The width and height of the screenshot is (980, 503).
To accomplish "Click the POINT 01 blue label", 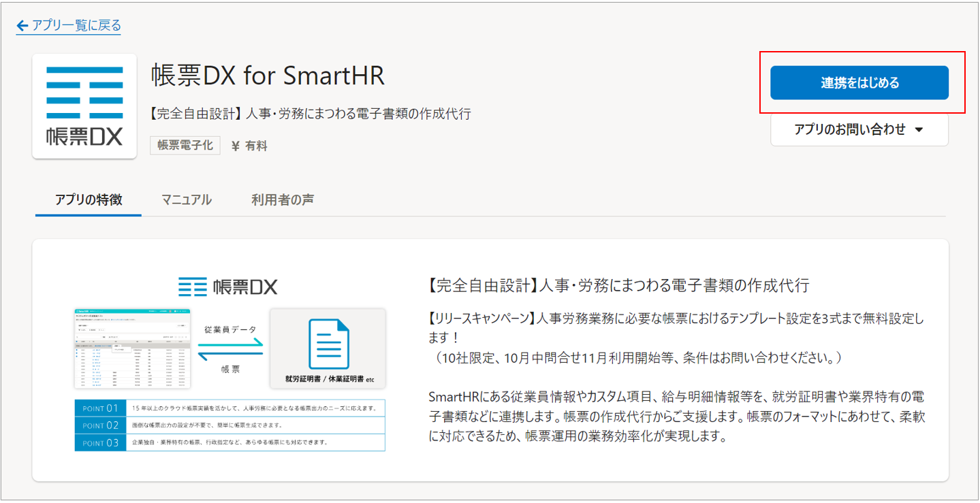I will tap(101, 408).
